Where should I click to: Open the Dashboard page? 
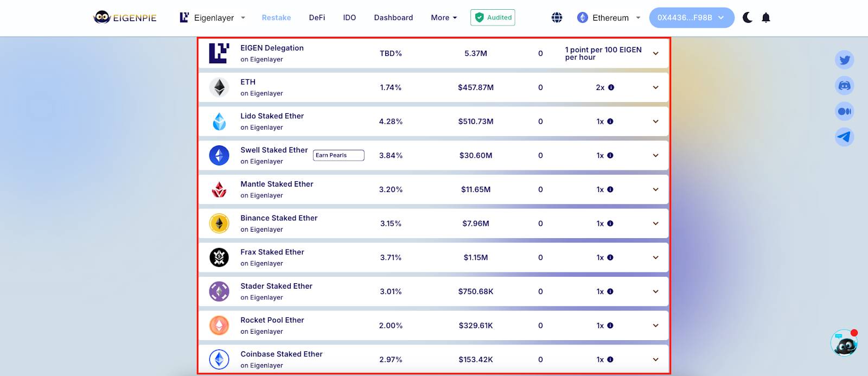coord(393,17)
